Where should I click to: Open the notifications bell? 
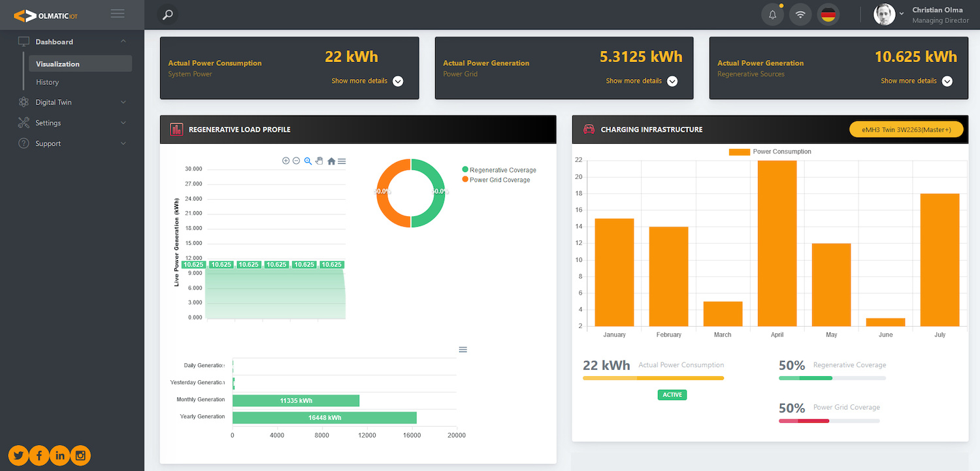coord(772,14)
